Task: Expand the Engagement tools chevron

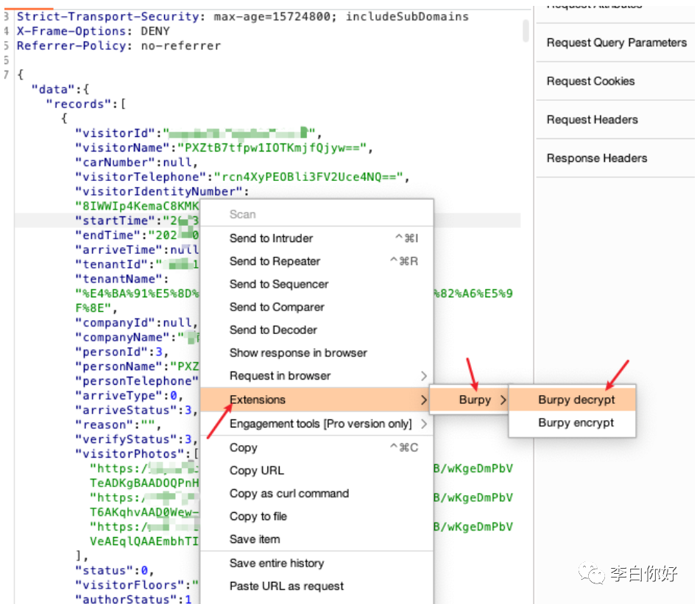Action: coord(424,424)
